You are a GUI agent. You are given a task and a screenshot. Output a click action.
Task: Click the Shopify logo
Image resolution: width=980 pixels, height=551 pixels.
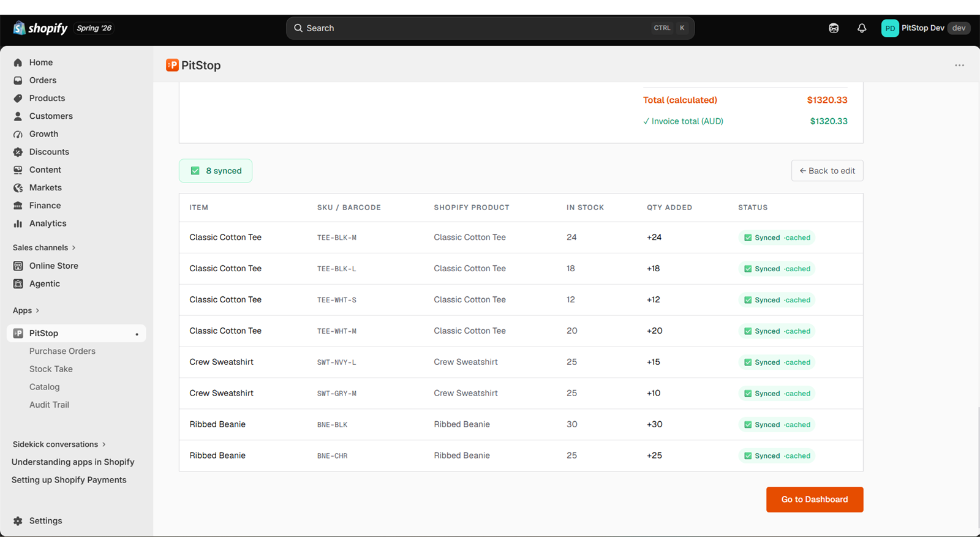(40, 28)
